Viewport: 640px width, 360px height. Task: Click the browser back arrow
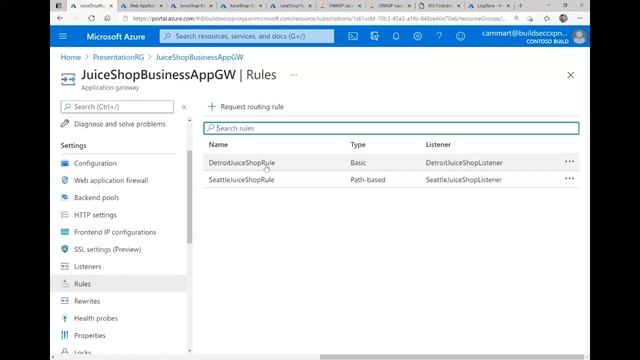pos(60,18)
